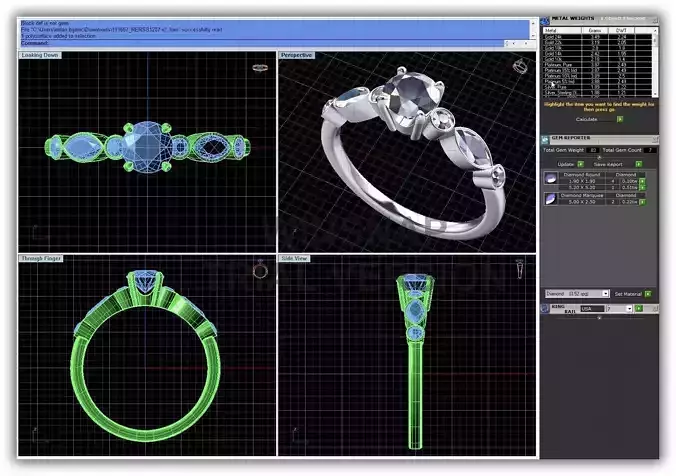This screenshot has width=676, height=476.
Task: Click the Command input line
Action: click(x=262, y=43)
